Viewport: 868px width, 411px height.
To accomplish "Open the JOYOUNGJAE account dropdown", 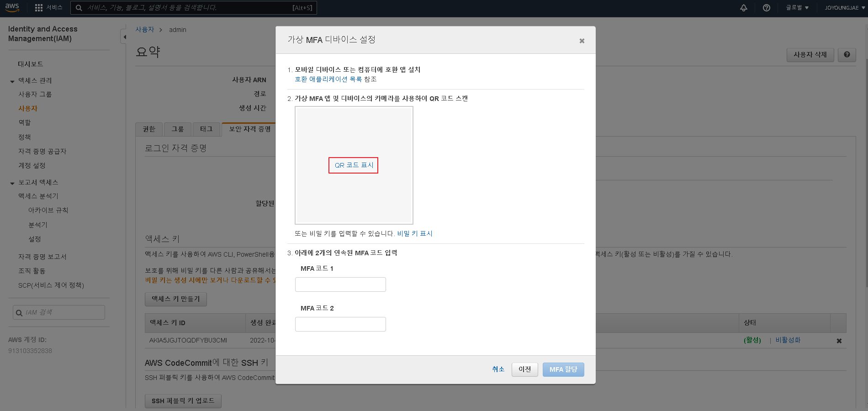I will pos(845,8).
